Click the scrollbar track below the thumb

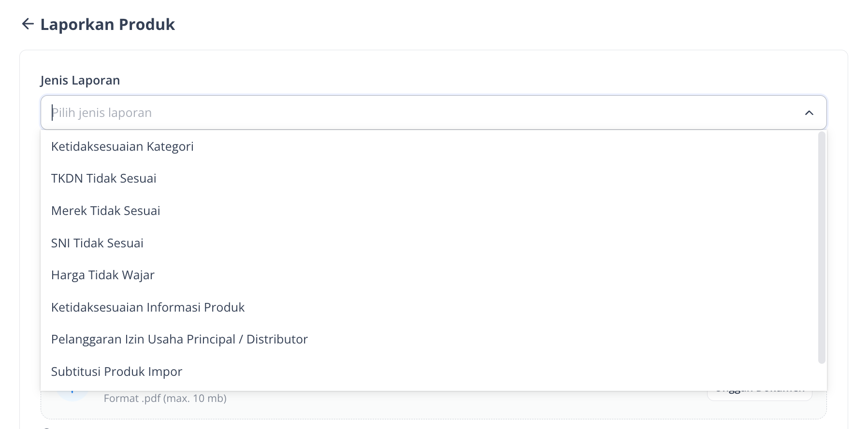[x=822, y=377]
